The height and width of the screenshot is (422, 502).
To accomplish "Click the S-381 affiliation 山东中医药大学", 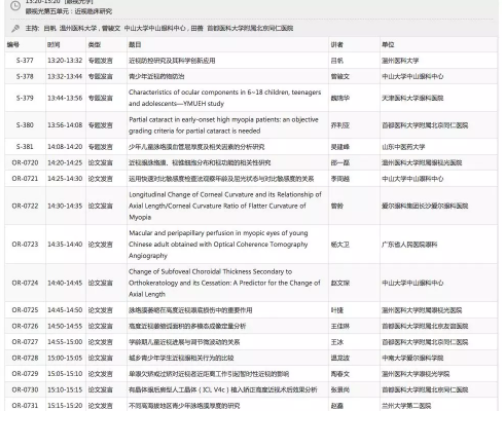I will [403, 147].
